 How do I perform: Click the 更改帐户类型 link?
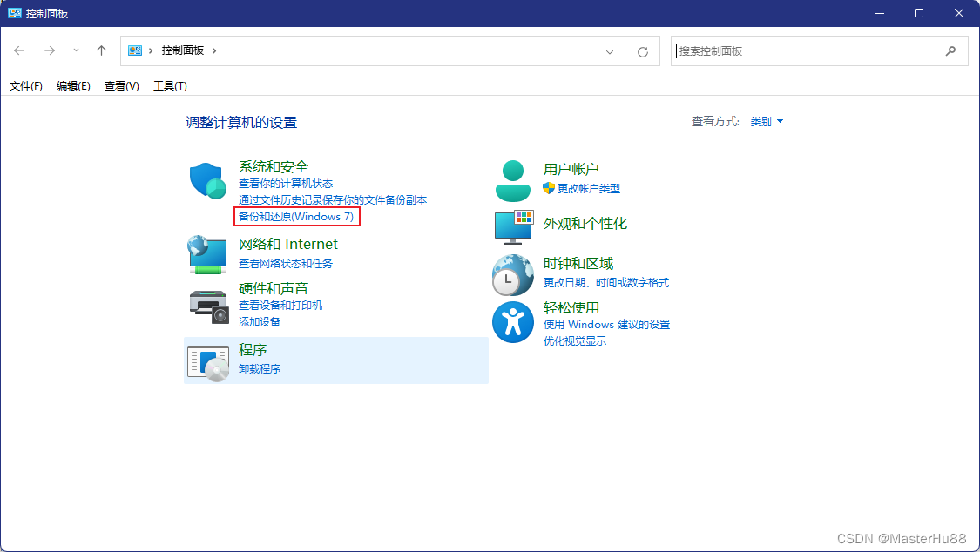pyautogui.click(x=589, y=188)
